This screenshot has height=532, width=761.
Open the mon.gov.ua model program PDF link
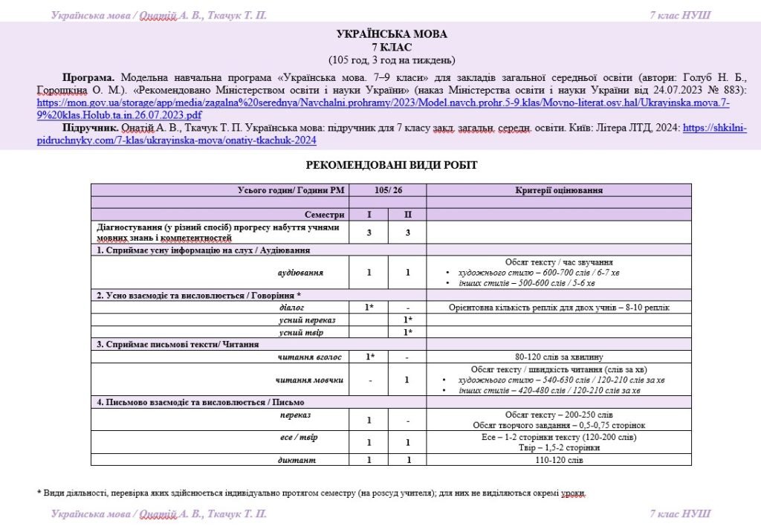point(372,103)
